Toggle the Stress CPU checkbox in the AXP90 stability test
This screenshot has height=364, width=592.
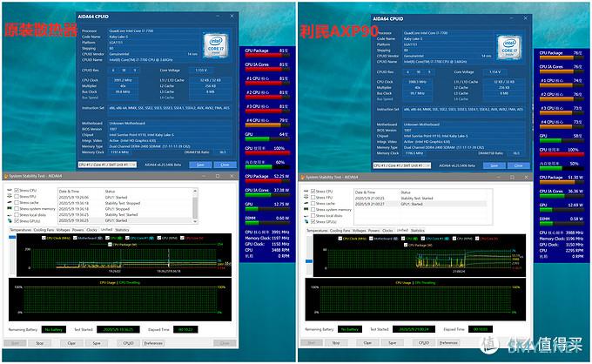(x=313, y=191)
